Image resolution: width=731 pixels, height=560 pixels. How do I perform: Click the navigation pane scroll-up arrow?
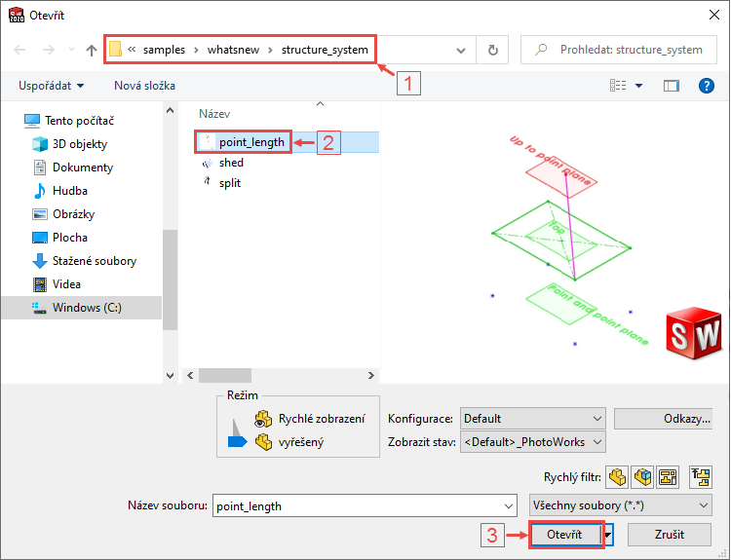click(170, 110)
